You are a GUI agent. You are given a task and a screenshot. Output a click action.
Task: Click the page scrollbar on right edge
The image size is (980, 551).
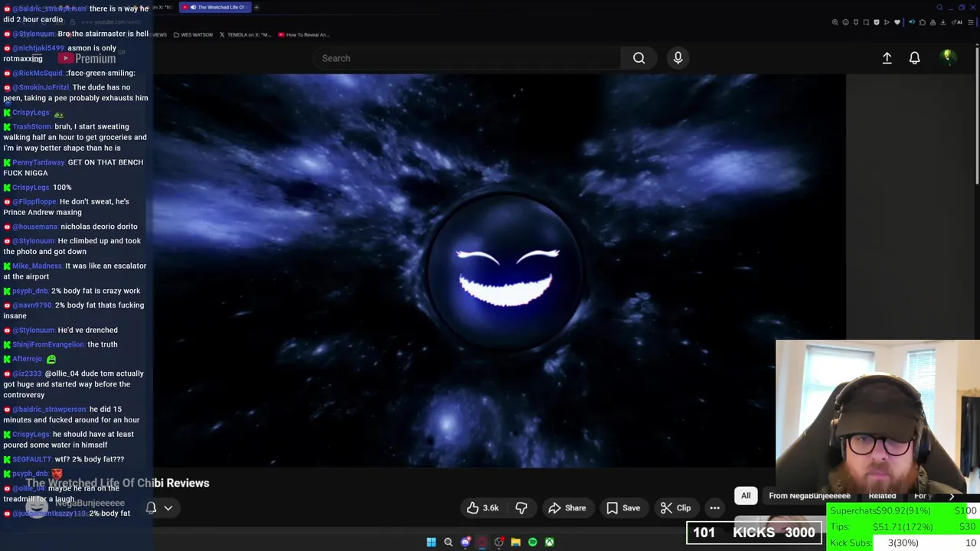pyautogui.click(x=976, y=115)
